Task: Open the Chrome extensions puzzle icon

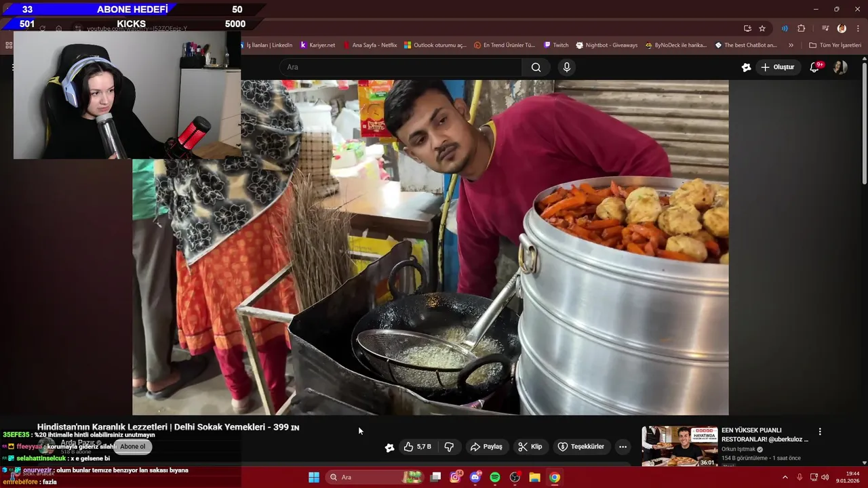Action: click(x=802, y=28)
